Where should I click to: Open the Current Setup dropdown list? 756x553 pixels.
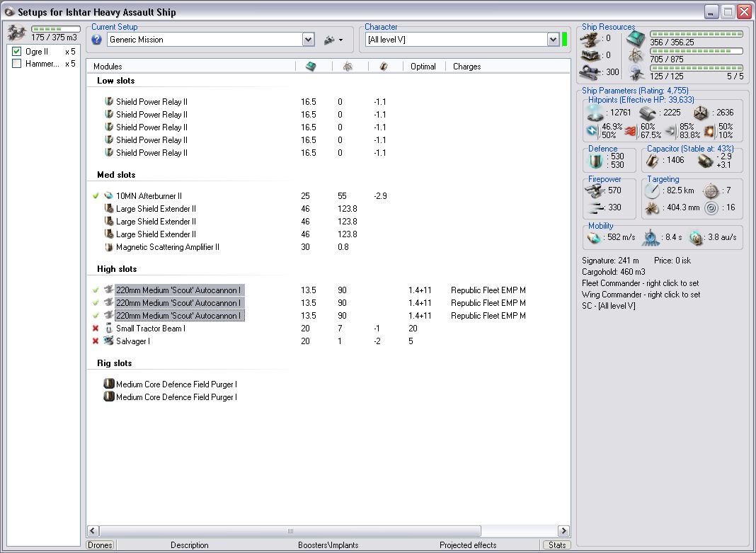tap(308, 40)
